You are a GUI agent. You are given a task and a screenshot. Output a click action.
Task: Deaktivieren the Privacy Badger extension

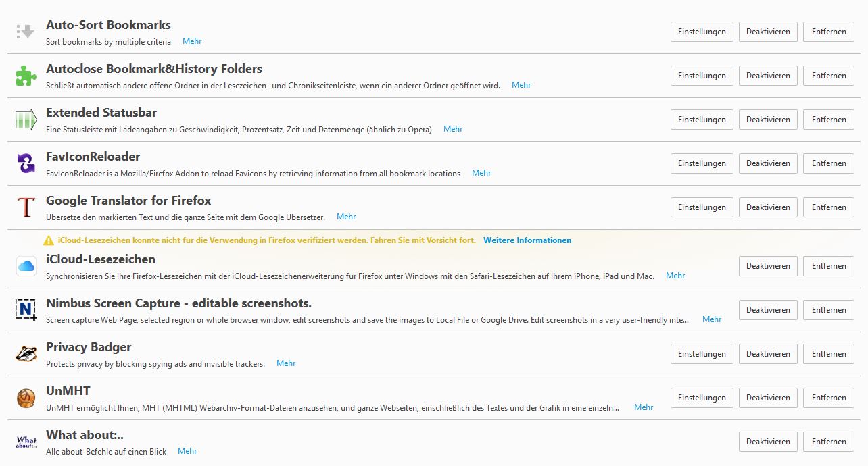click(768, 354)
